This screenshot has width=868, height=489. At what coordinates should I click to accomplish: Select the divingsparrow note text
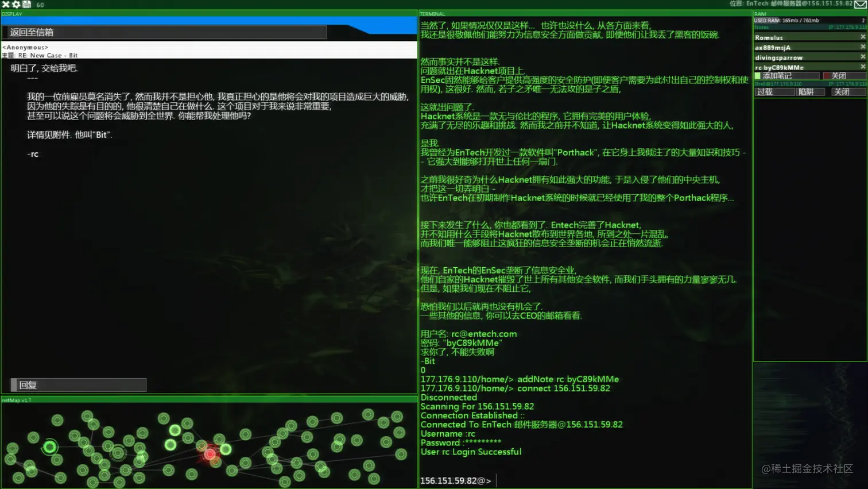779,57
